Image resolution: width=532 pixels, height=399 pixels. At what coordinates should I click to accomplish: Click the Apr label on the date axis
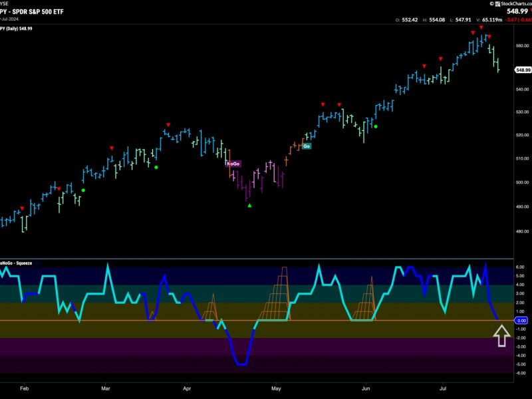coord(187,388)
